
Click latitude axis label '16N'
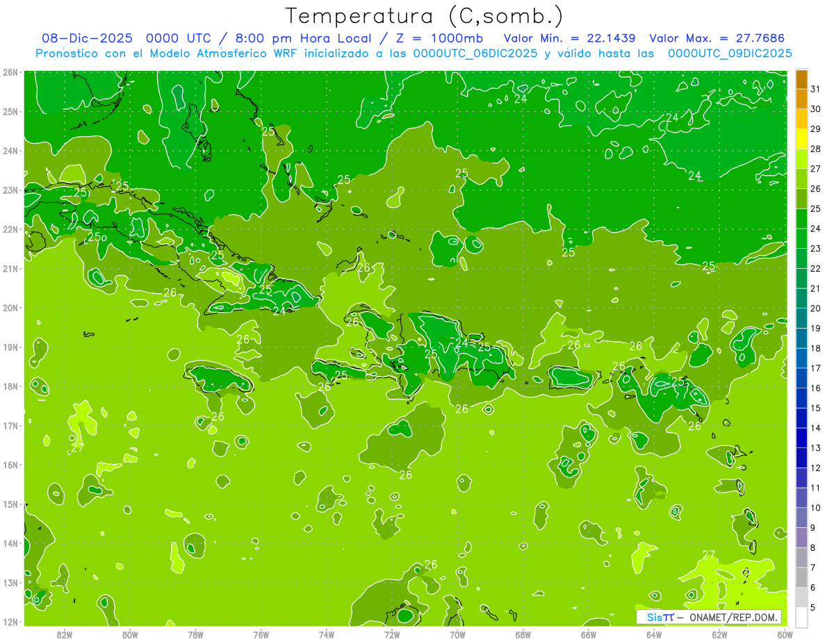(x=10, y=465)
